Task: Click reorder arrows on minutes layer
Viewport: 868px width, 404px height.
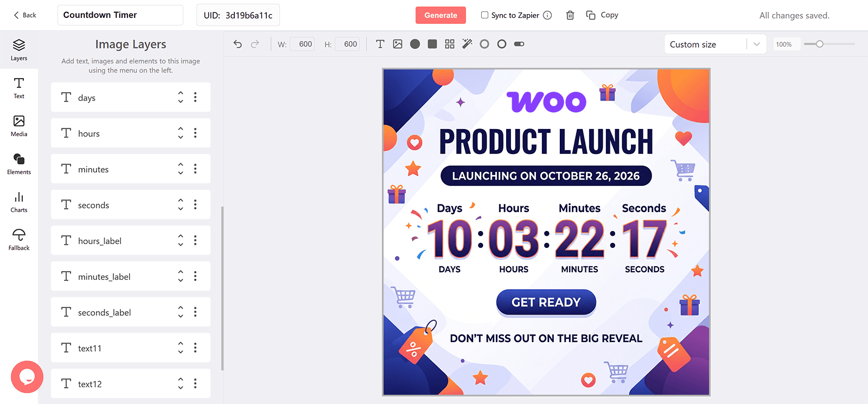Action: click(x=181, y=169)
